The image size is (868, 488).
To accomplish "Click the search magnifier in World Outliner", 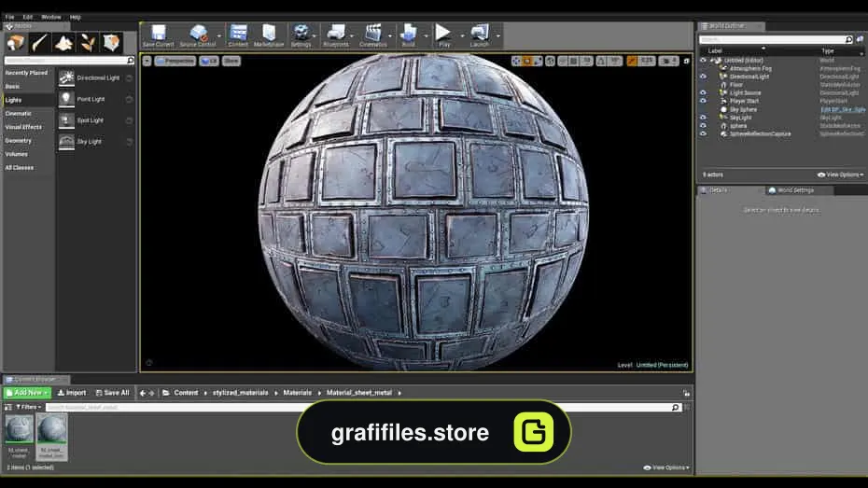I will (x=848, y=39).
